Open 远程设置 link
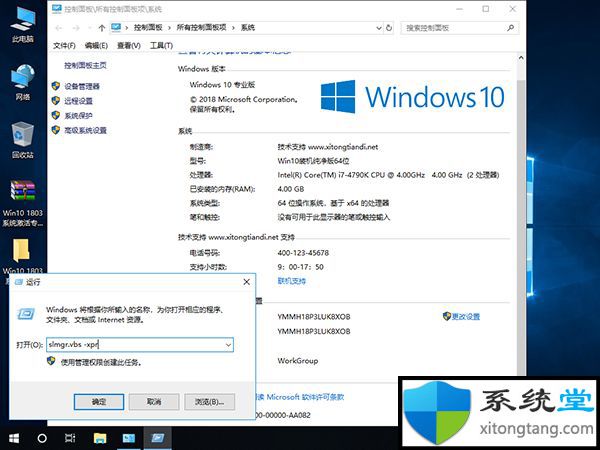The height and width of the screenshot is (450, 600). point(78,101)
